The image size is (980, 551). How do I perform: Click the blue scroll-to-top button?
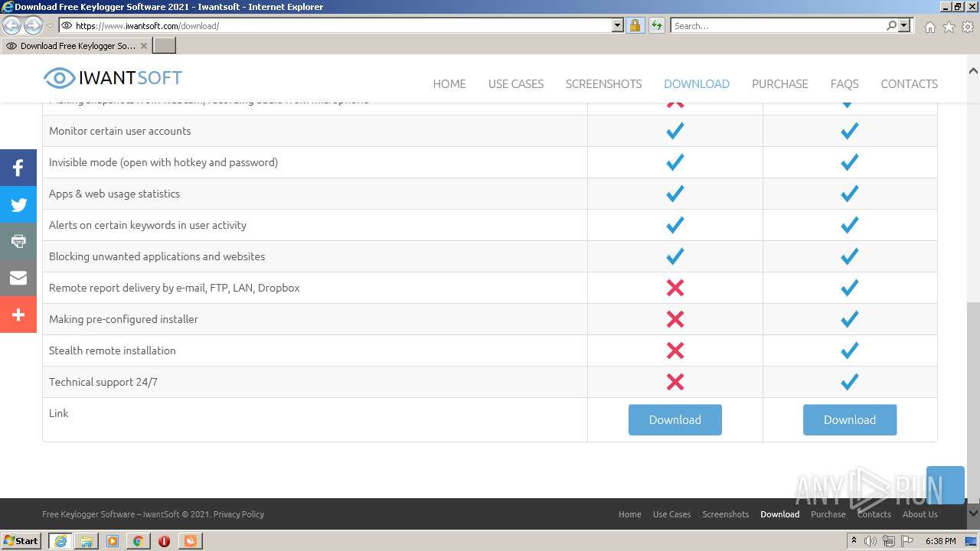point(946,484)
